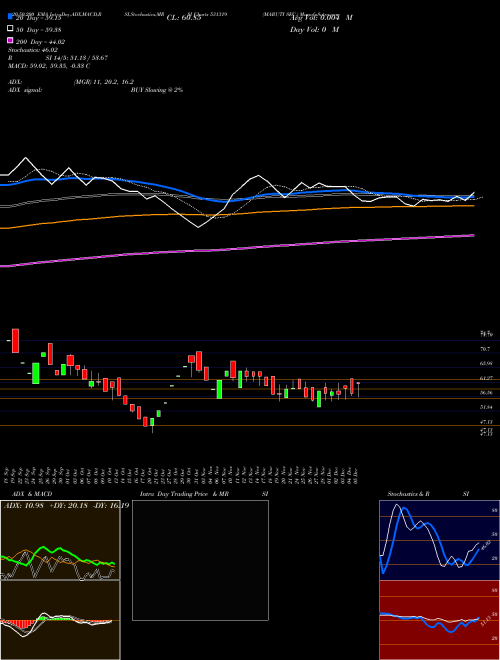Click the tall red first candlestick
This screenshot has width=500, height=660.
(15, 341)
